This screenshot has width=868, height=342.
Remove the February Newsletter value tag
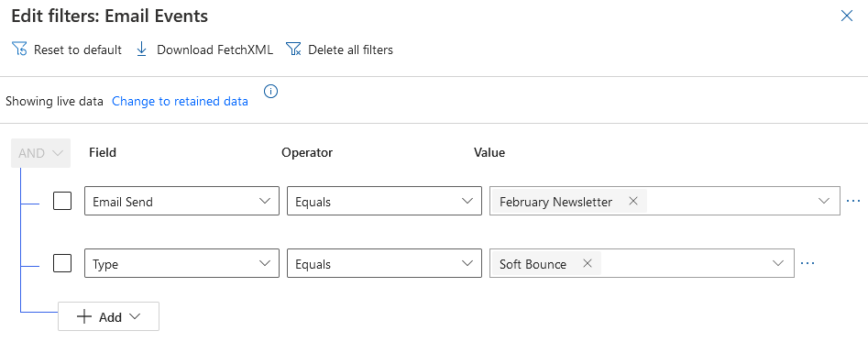pyautogui.click(x=634, y=202)
